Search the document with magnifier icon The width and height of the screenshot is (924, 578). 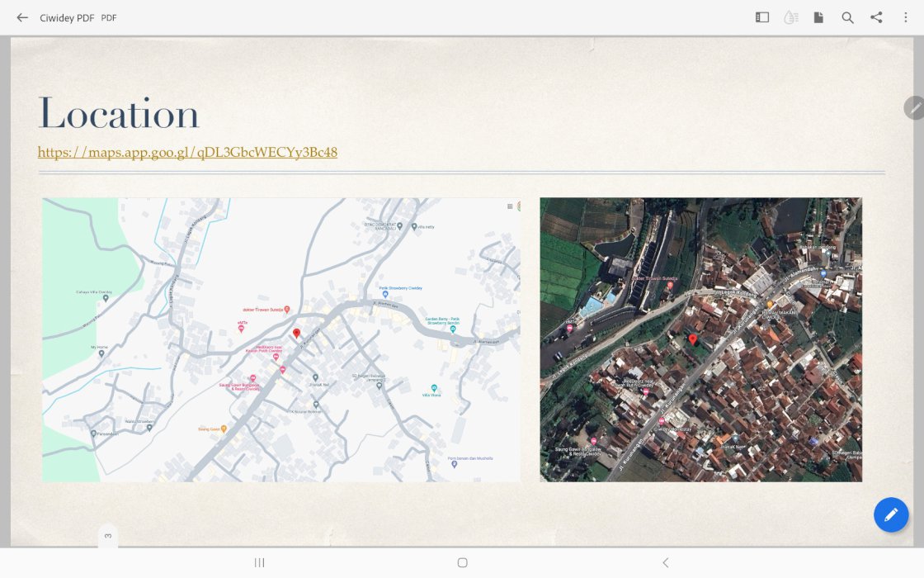847,17
